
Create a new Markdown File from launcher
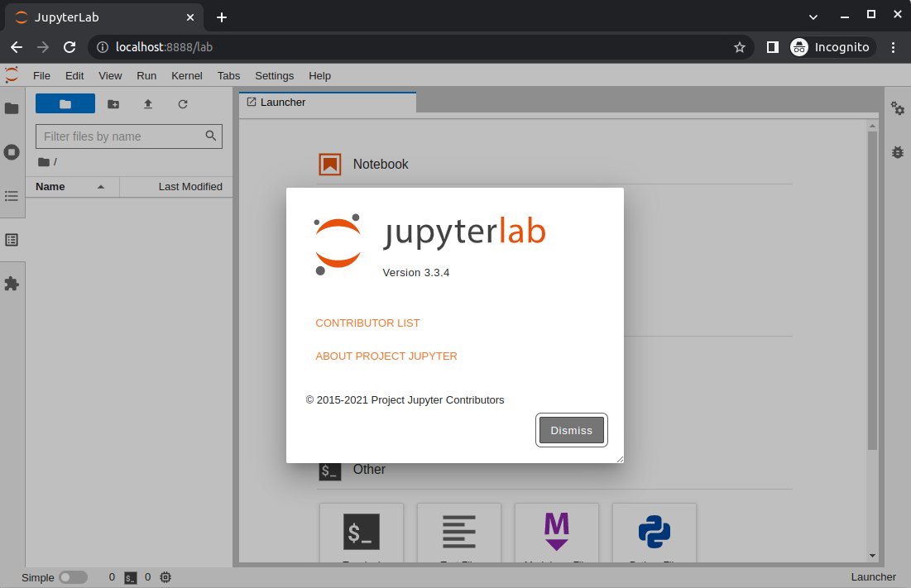coord(557,533)
